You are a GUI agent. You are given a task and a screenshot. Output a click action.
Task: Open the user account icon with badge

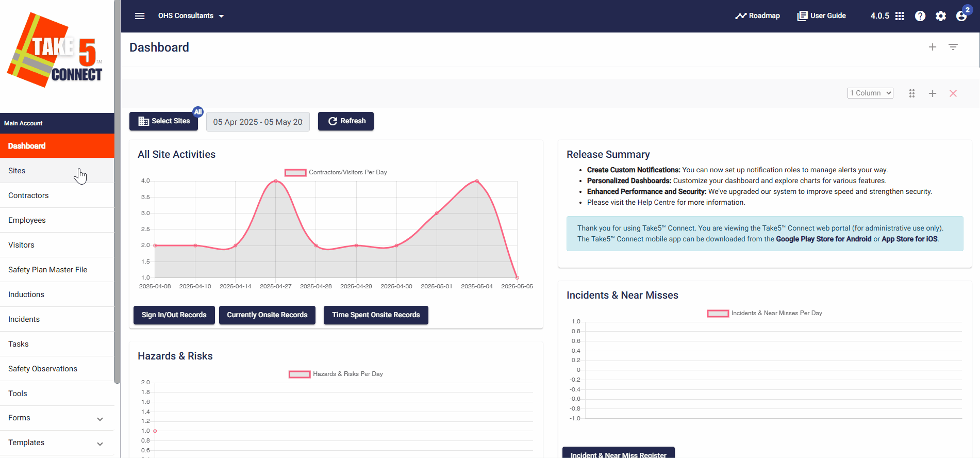click(962, 15)
